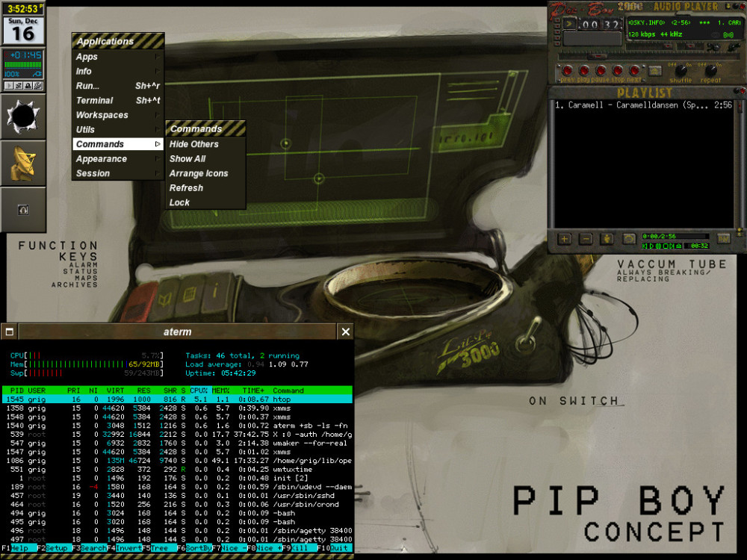Click the playlist add (+) button
Image resolution: width=747 pixels, height=560 pixels.
coord(565,239)
